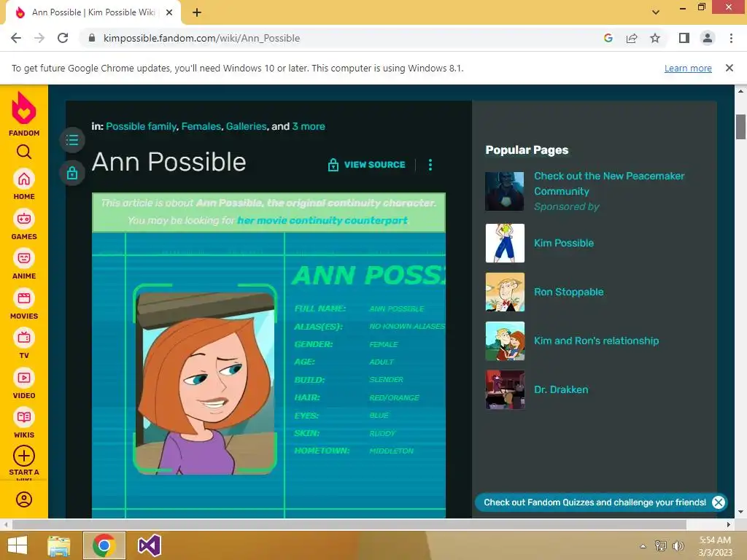Screen dimensions: 747x560
Task: Open Ron Stoppable popular page link
Action: (x=569, y=292)
